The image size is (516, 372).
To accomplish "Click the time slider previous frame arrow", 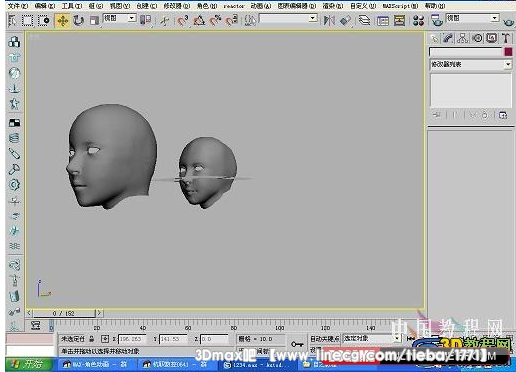I will (29, 313).
